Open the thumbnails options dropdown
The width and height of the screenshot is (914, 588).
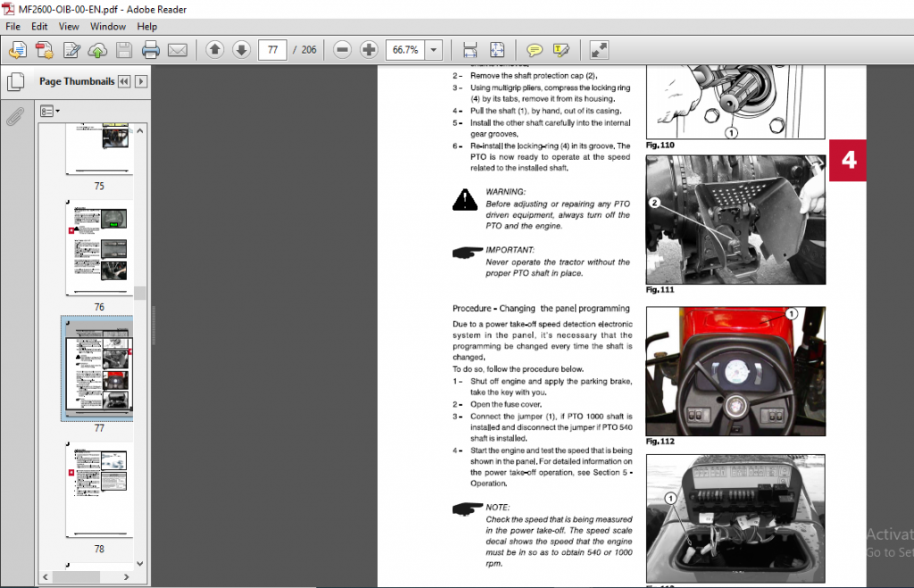click(50, 111)
